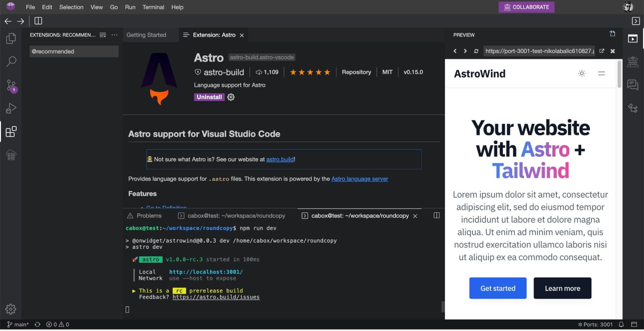
Task: Follow the Astro language server link
Action: point(360,179)
